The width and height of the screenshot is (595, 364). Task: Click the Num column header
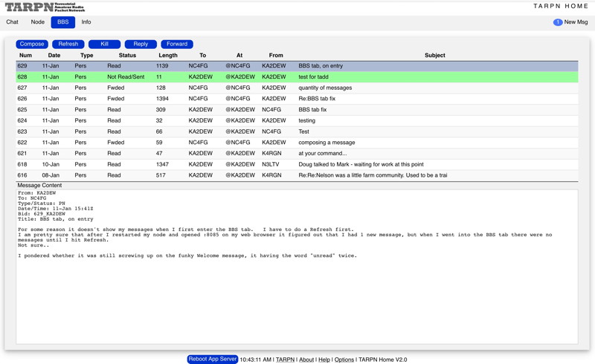click(25, 55)
